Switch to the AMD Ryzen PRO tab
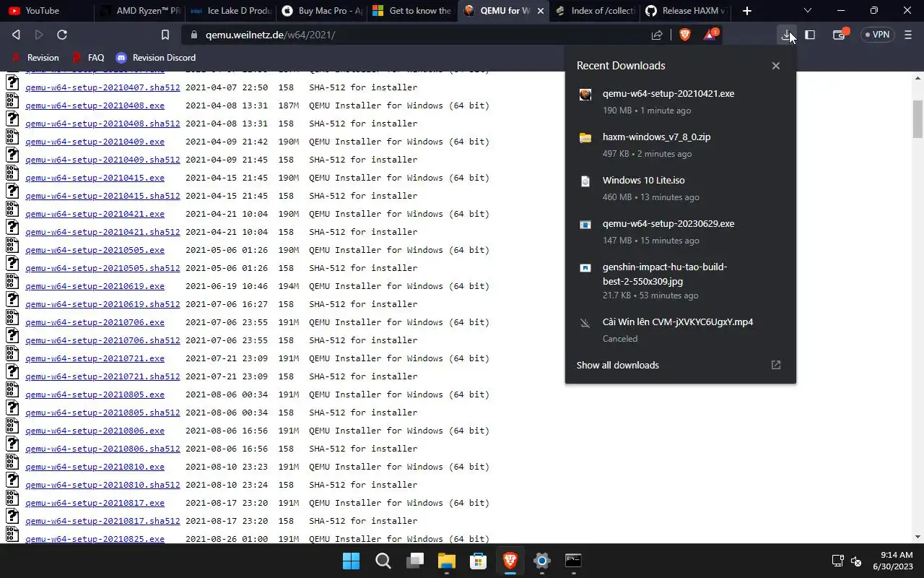 139,11
